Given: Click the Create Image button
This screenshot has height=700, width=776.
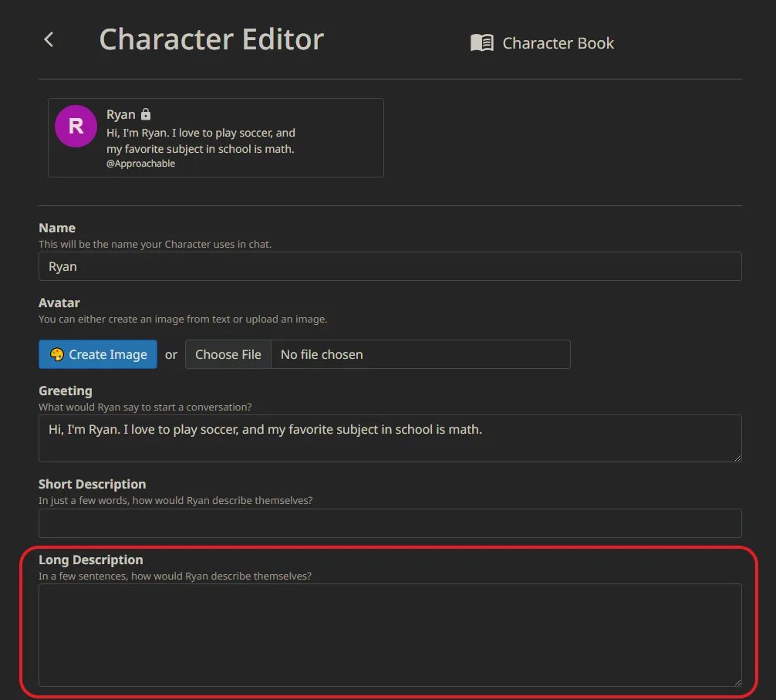Looking at the screenshot, I should click(x=98, y=354).
